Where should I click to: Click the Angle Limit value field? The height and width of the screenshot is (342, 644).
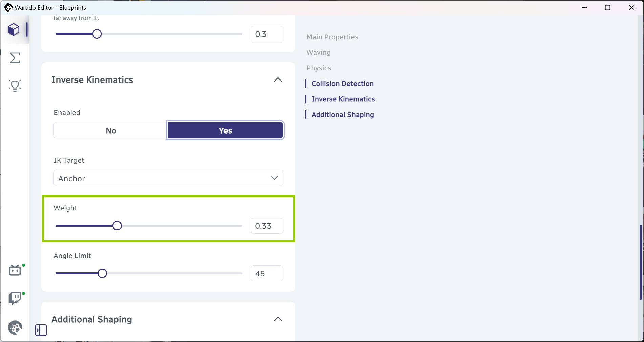tap(267, 273)
